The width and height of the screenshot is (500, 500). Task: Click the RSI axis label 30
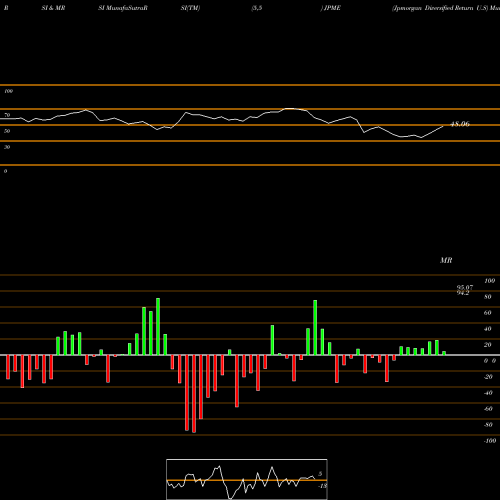[7, 147]
